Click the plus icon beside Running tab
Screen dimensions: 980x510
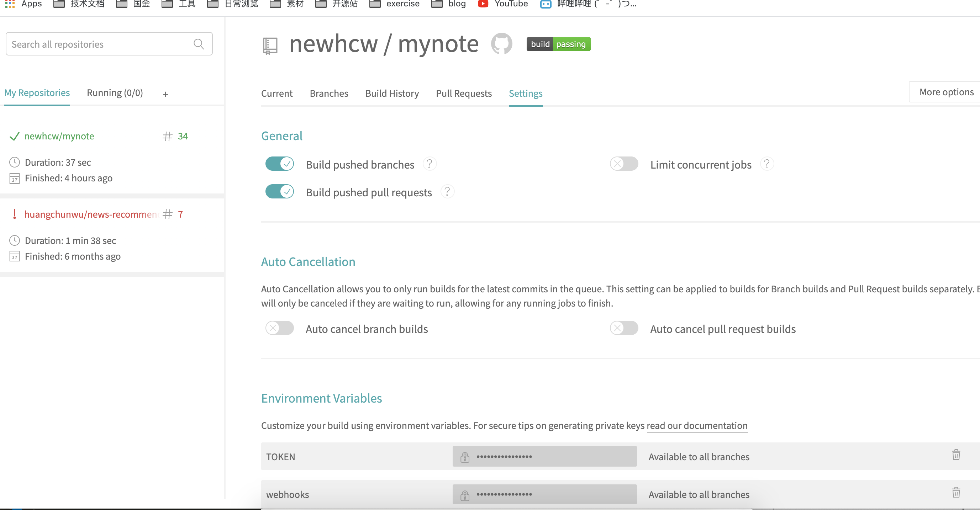(x=165, y=94)
